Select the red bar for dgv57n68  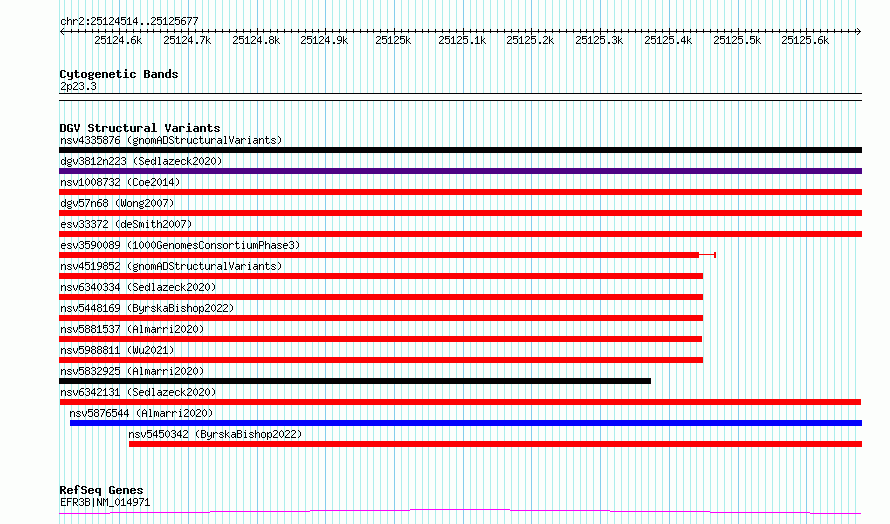coord(460,213)
